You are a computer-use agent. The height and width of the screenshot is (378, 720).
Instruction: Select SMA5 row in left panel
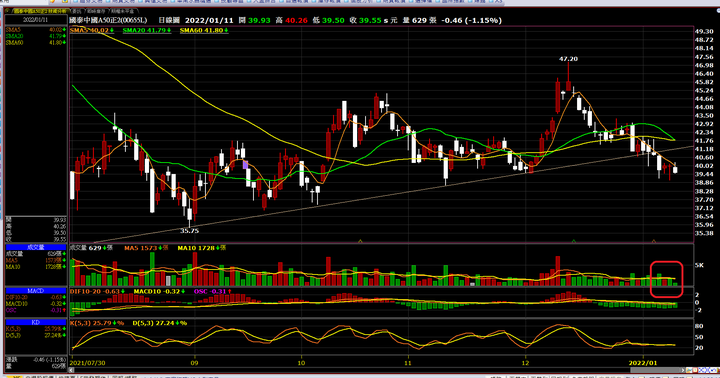coord(35,29)
